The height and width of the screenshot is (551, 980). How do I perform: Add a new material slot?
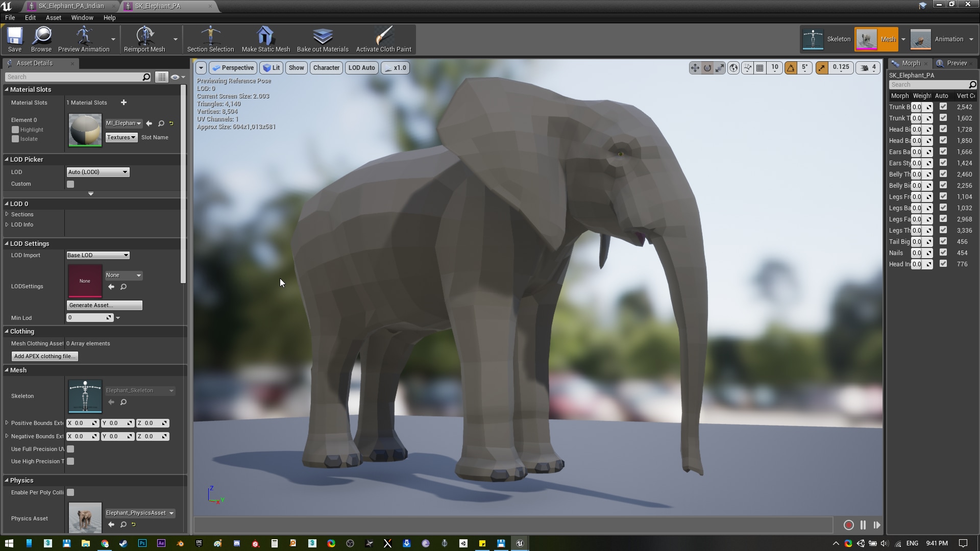tap(124, 103)
